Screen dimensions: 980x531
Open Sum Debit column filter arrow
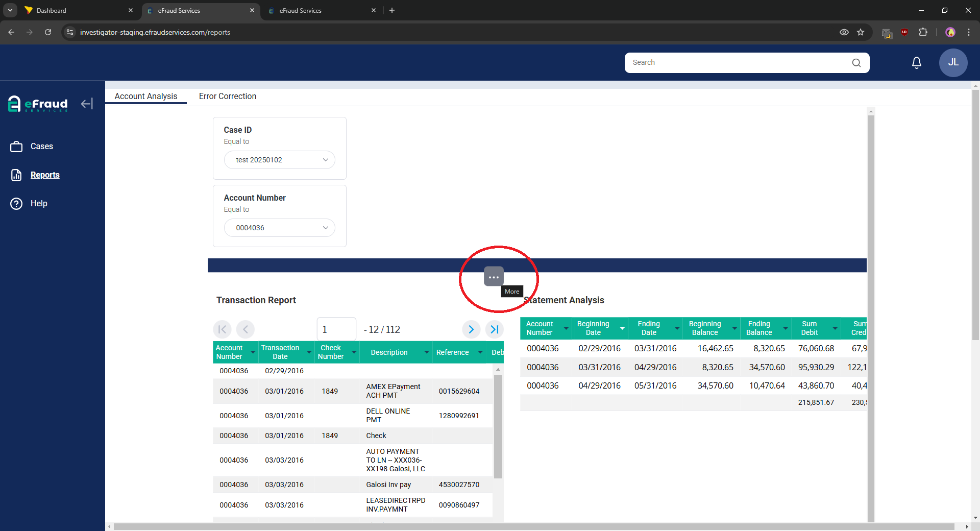point(835,328)
